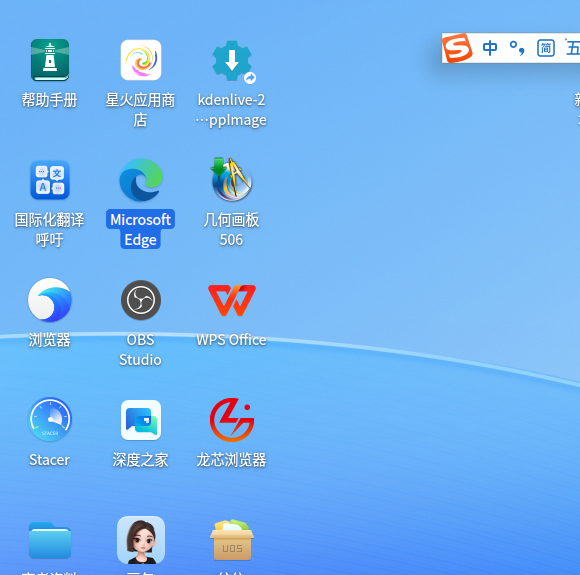
Task: Click the '深度之家' label text
Action: pos(140,460)
